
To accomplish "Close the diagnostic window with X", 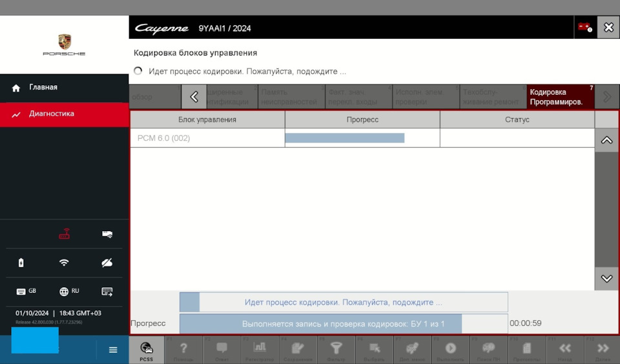I will 608,27.
